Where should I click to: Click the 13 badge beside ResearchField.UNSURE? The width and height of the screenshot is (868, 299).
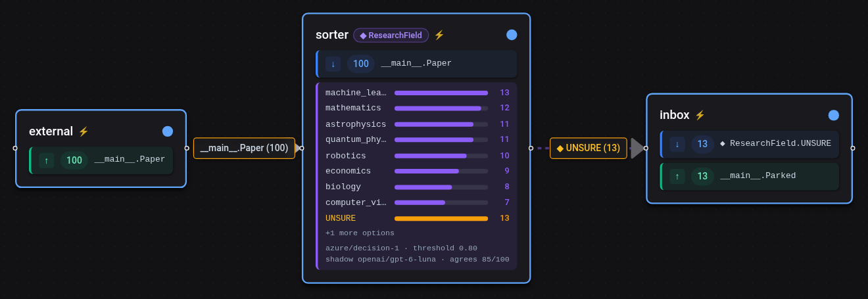pyautogui.click(x=702, y=144)
